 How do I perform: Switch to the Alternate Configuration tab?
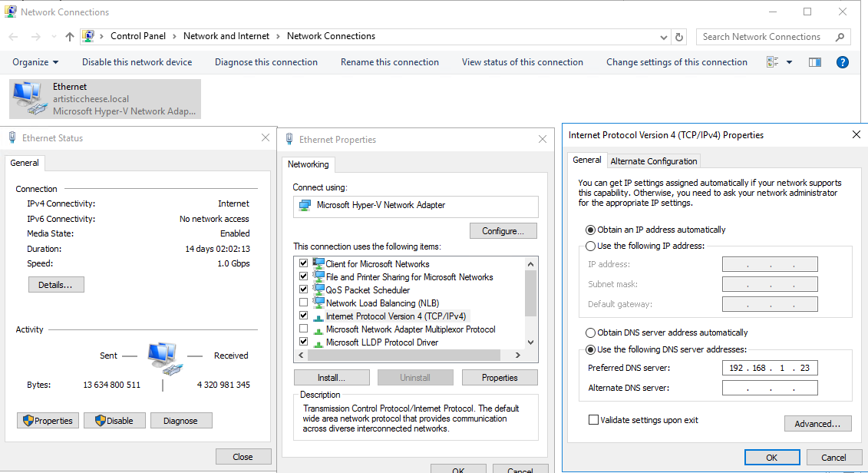pyautogui.click(x=653, y=161)
